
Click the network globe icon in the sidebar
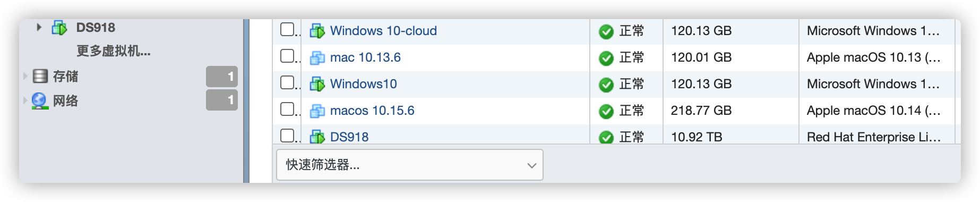pos(40,100)
